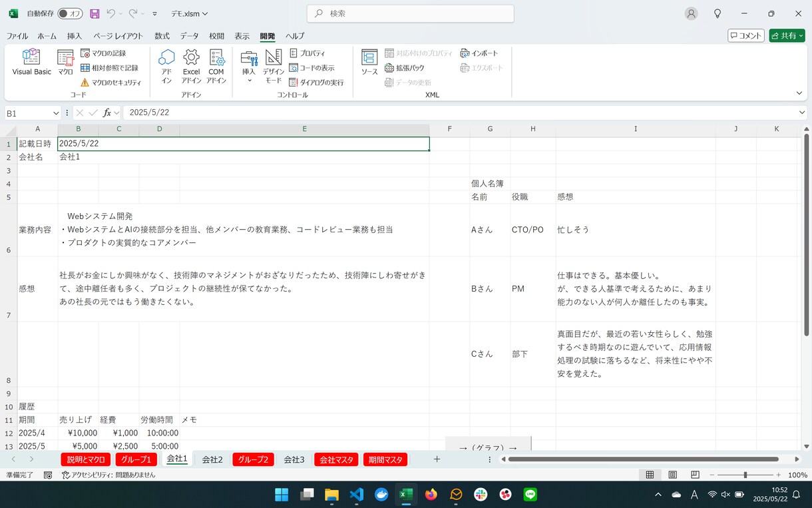Image resolution: width=812 pixels, height=508 pixels.
Task: Open the ファイル menu tab
Action: (17, 36)
